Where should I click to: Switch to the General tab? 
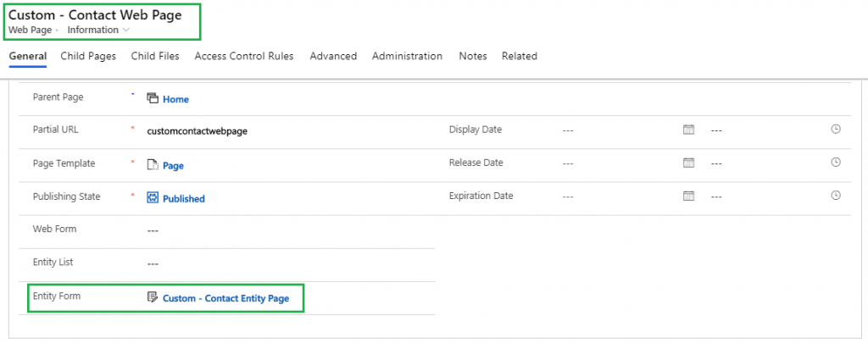tap(28, 56)
